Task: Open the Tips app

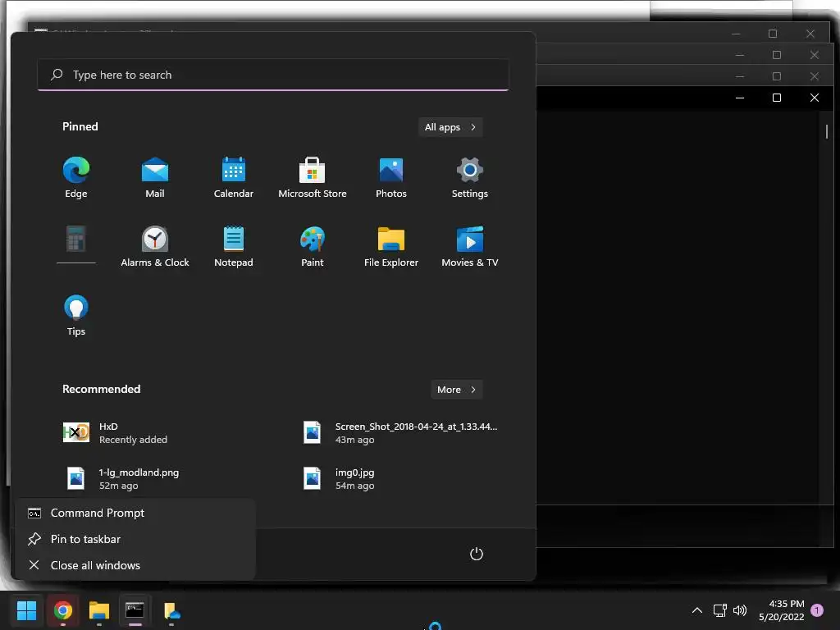Action: [76, 316]
